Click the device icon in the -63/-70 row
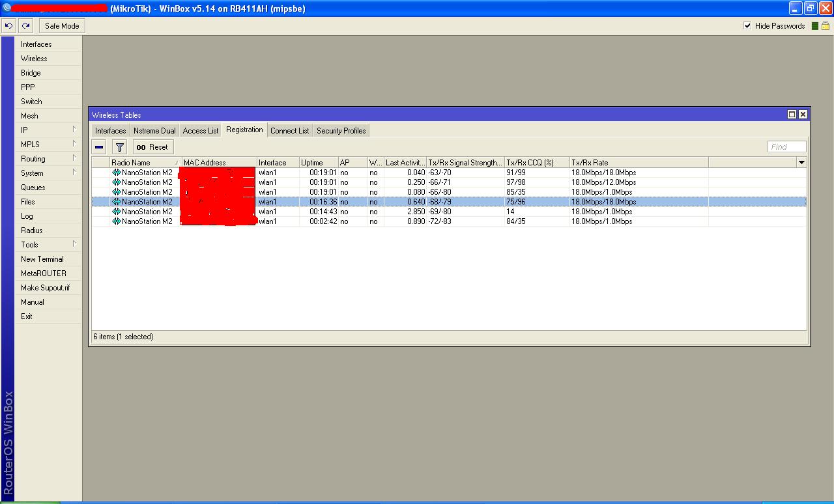 (x=117, y=173)
